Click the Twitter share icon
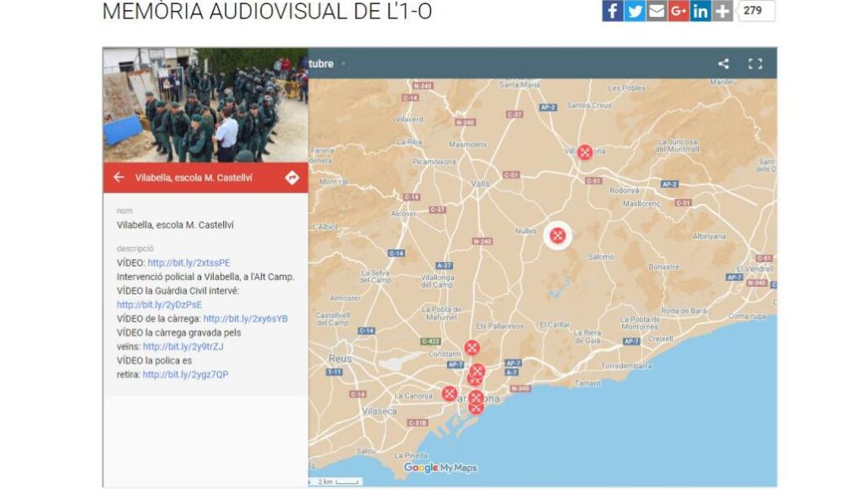Screen dimensions: 868x489 pyautogui.click(x=635, y=11)
